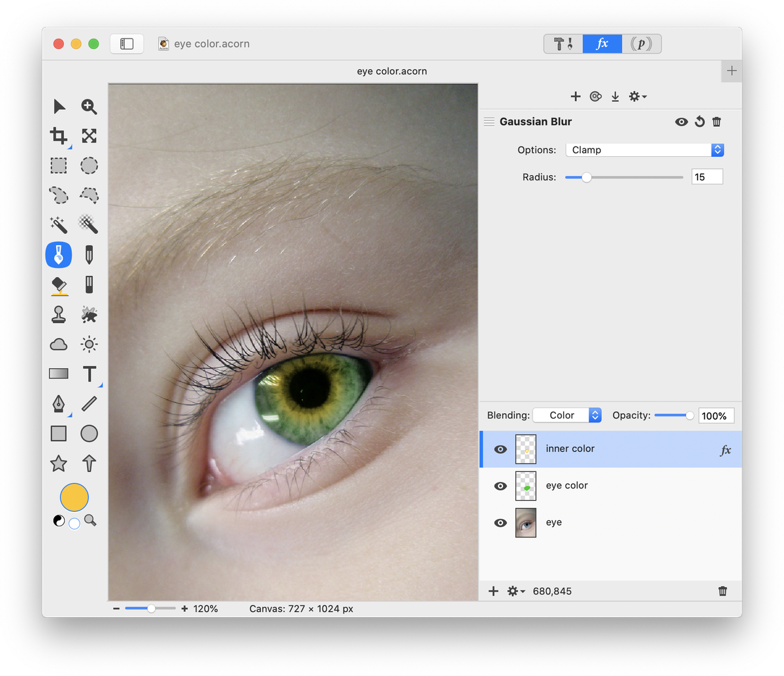
Task: Toggle Gaussian Blur filter visibility
Action: pos(681,122)
